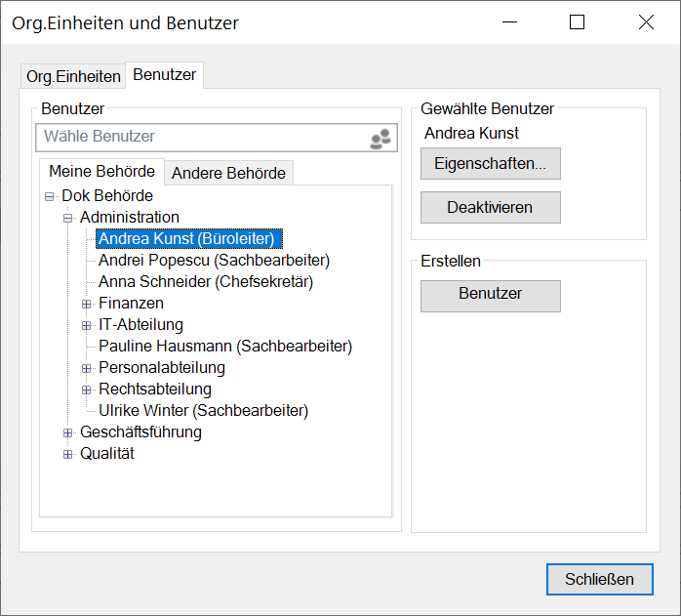Expand the Rechtsabteilung node

pyautogui.click(x=87, y=390)
